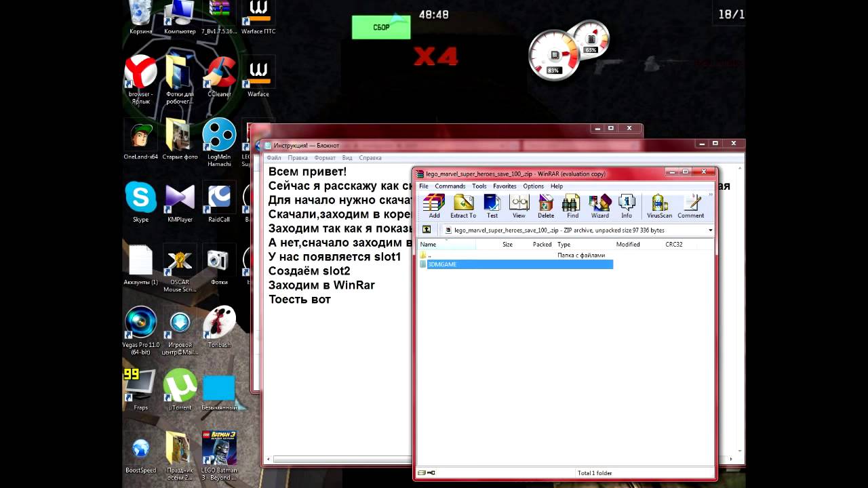The height and width of the screenshot is (488, 868).
Task: Select the Warface ПТС desktop shortcut
Action: [258, 18]
